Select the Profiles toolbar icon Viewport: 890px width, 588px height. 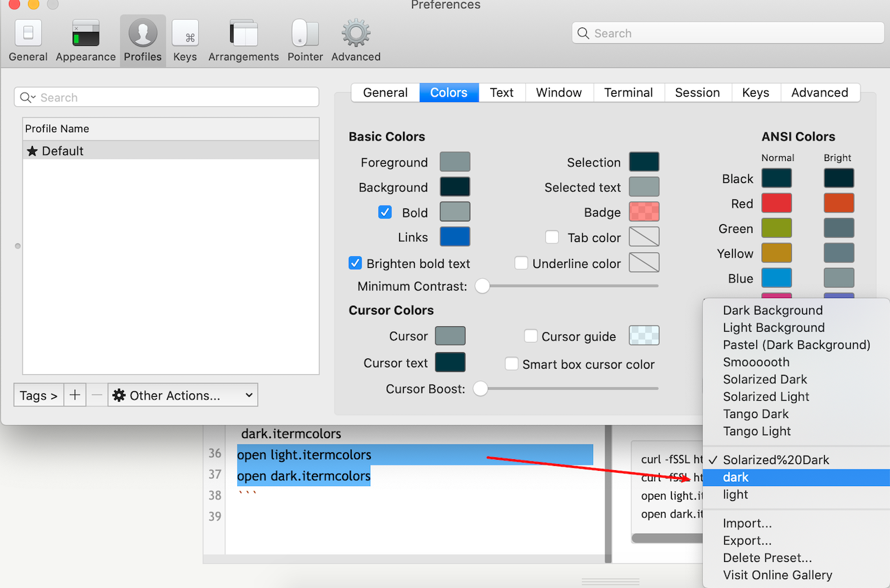[x=143, y=33]
